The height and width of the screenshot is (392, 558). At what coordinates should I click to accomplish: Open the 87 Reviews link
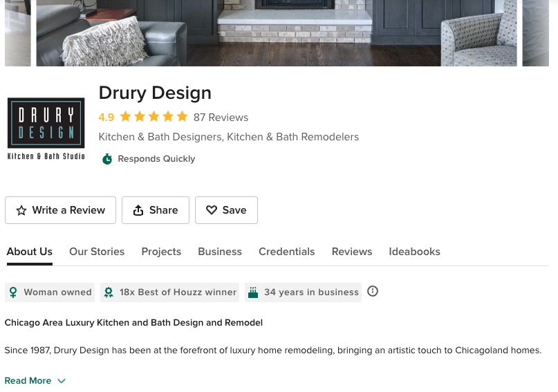click(x=221, y=118)
